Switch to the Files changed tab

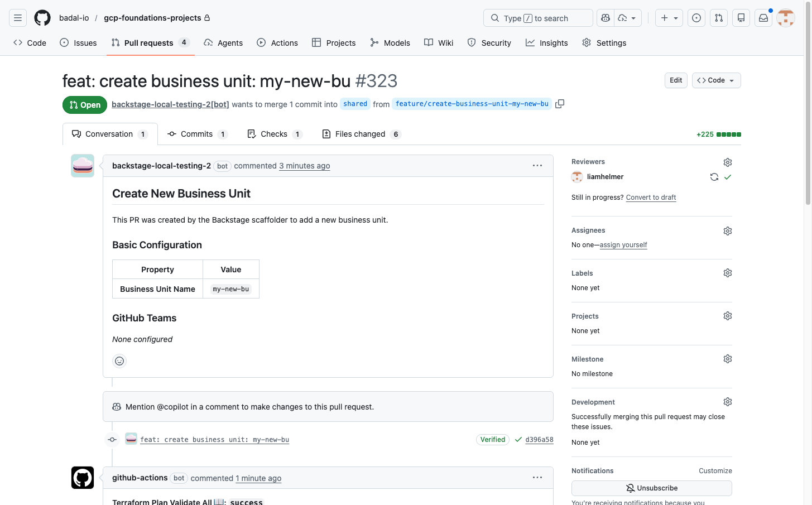[x=362, y=134]
